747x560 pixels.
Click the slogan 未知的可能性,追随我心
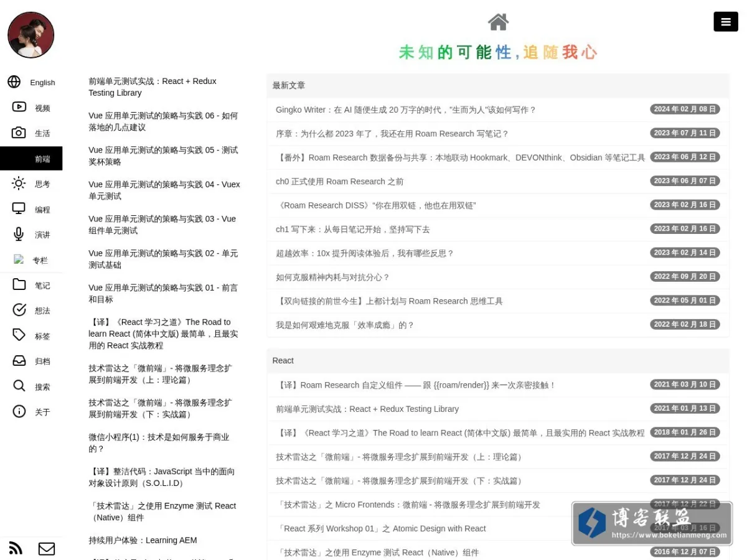[498, 52]
